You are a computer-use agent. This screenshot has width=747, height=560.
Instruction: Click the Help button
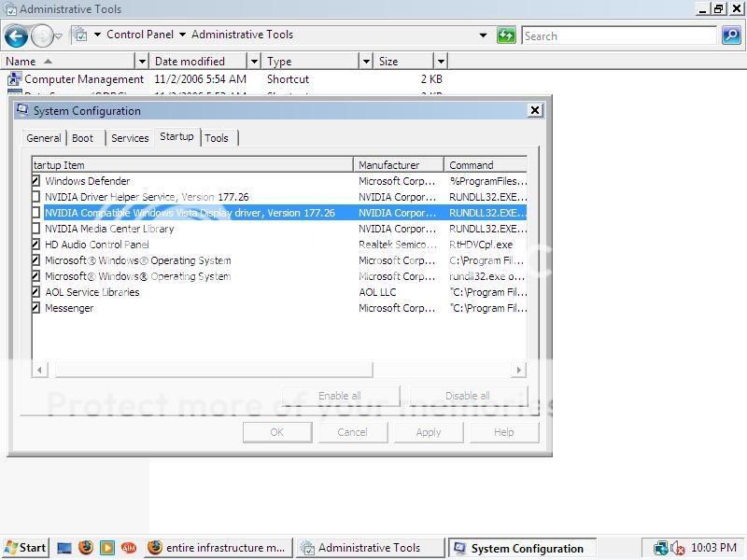coord(503,432)
